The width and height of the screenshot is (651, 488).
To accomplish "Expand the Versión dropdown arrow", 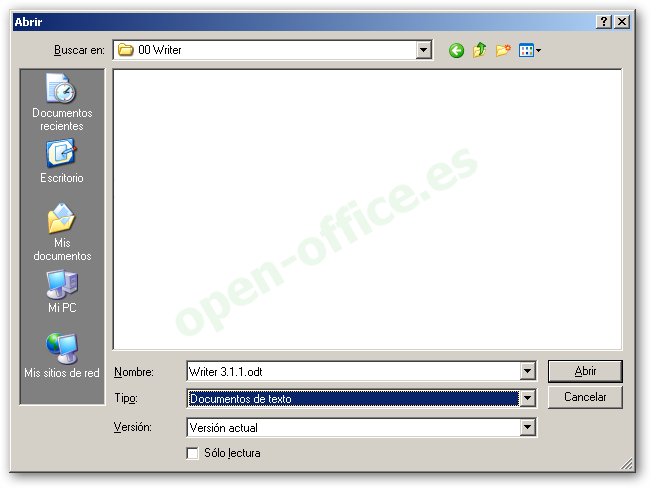I will click(x=527, y=427).
